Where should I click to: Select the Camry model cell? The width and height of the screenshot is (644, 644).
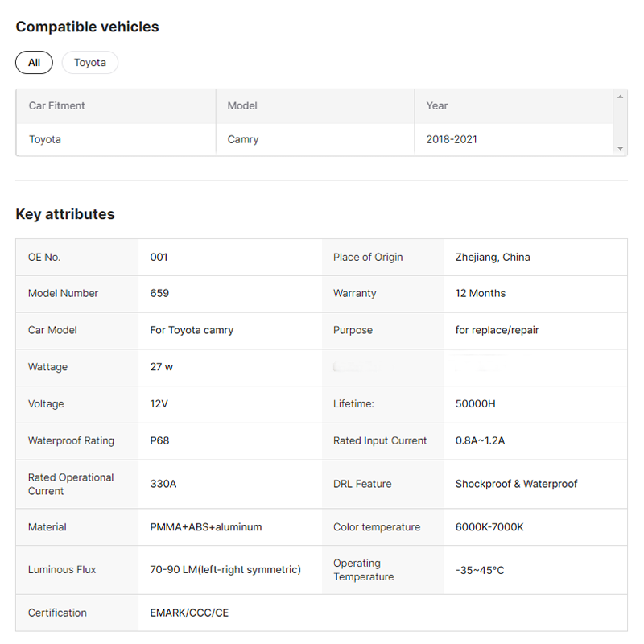(243, 139)
